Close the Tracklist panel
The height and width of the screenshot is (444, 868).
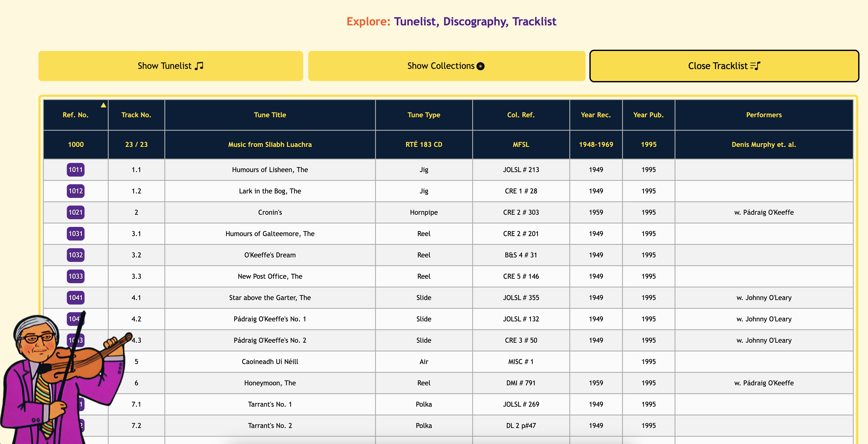tap(724, 66)
